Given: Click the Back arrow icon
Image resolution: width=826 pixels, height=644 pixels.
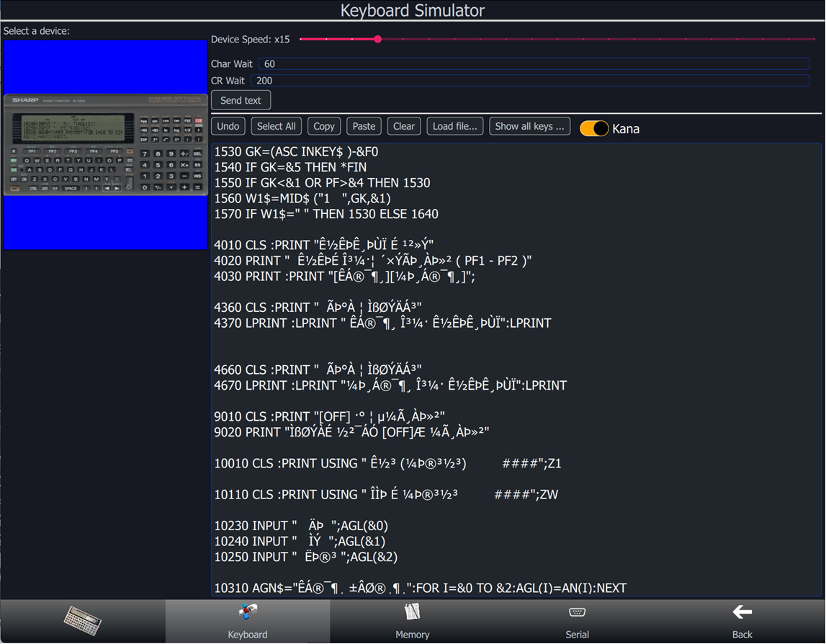Looking at the screenshot, I should [742, 613].
